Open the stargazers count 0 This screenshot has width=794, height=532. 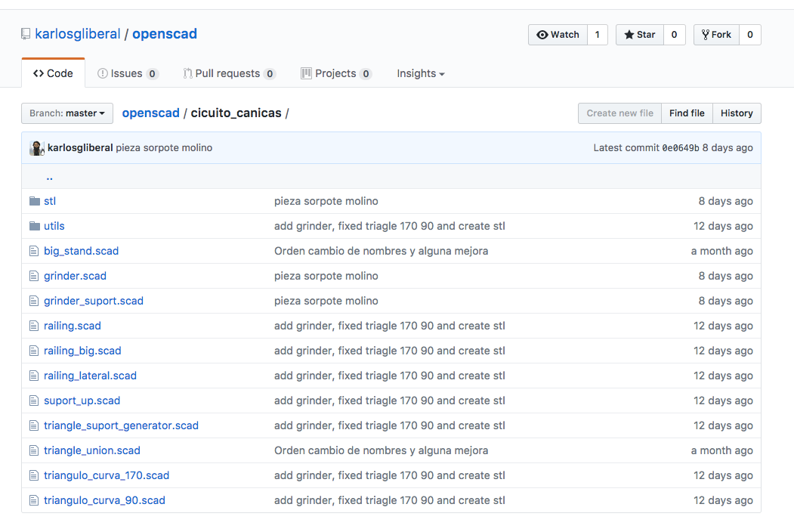(675, 35)
